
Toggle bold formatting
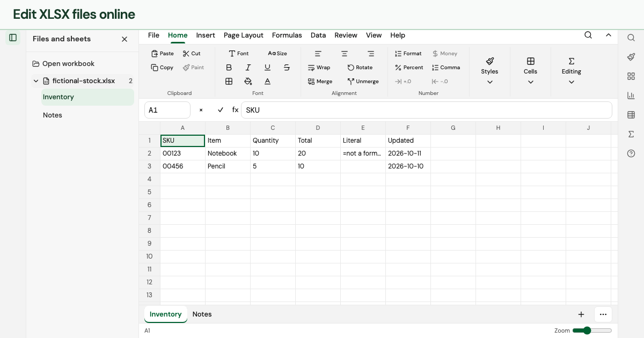229,68
